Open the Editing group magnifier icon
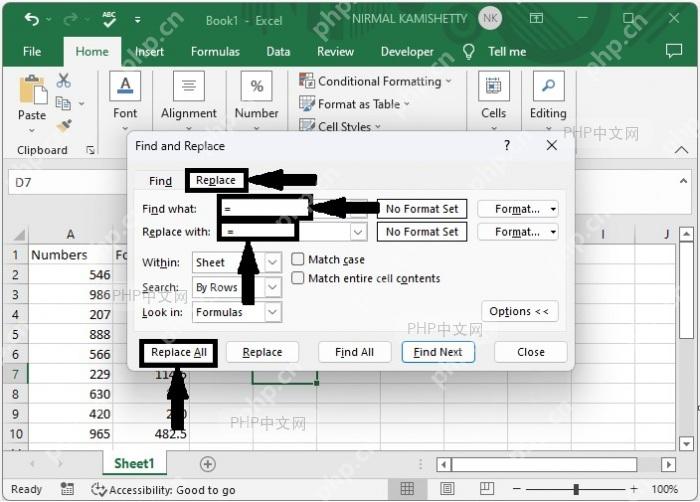 pyautogui.click(x=548, y=85)
